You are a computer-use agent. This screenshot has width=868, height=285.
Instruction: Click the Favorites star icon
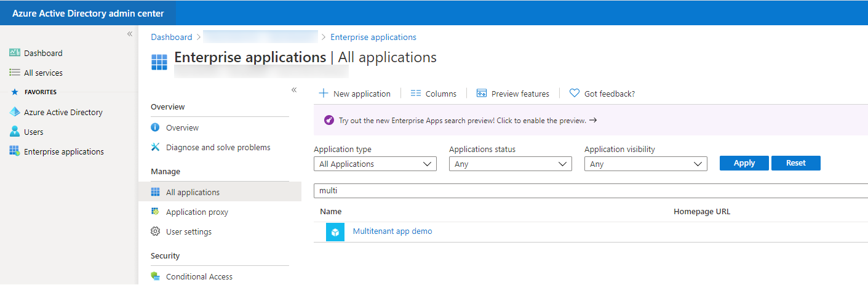pyautogui.click(x=15, y=92)
